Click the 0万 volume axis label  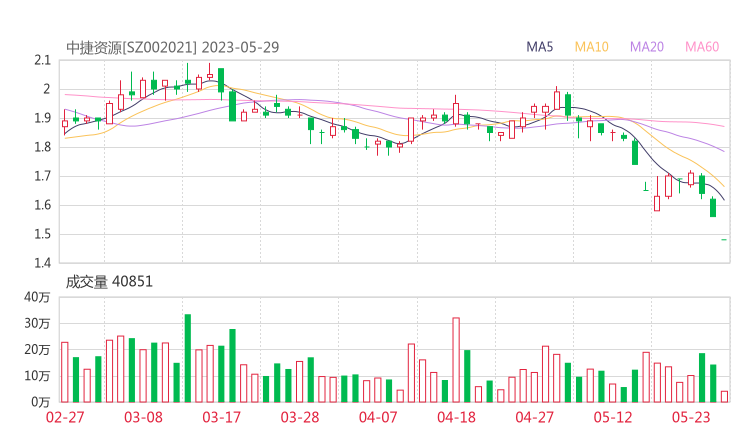click(41, 402)
